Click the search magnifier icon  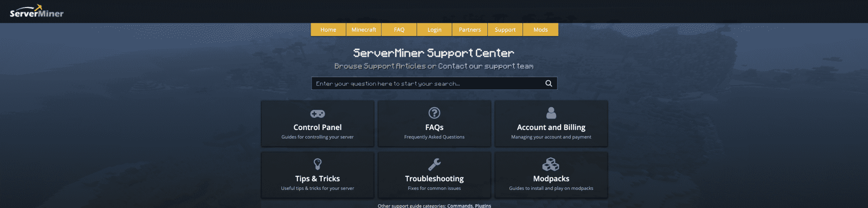[x=548, y=83]
